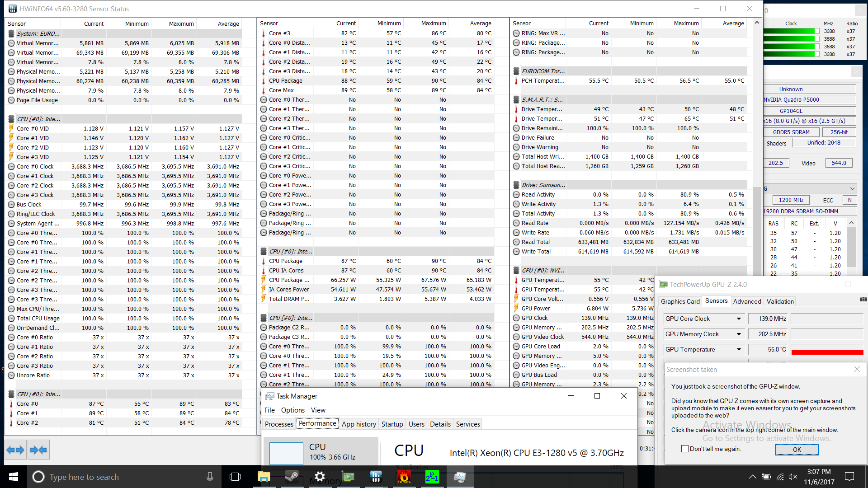Click HWiNFO collapse columns arrows button

pos(38,450)
